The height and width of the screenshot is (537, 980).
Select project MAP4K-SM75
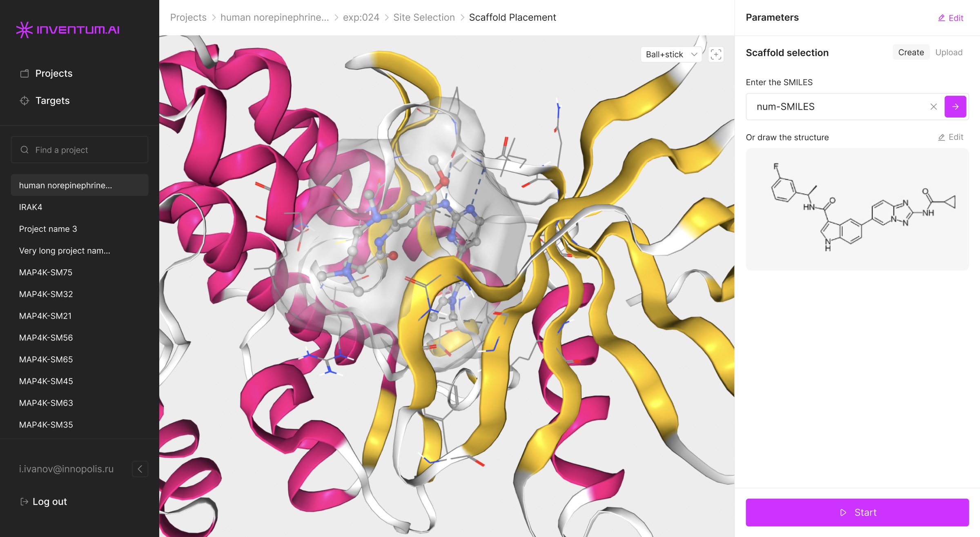click(80, 272)
